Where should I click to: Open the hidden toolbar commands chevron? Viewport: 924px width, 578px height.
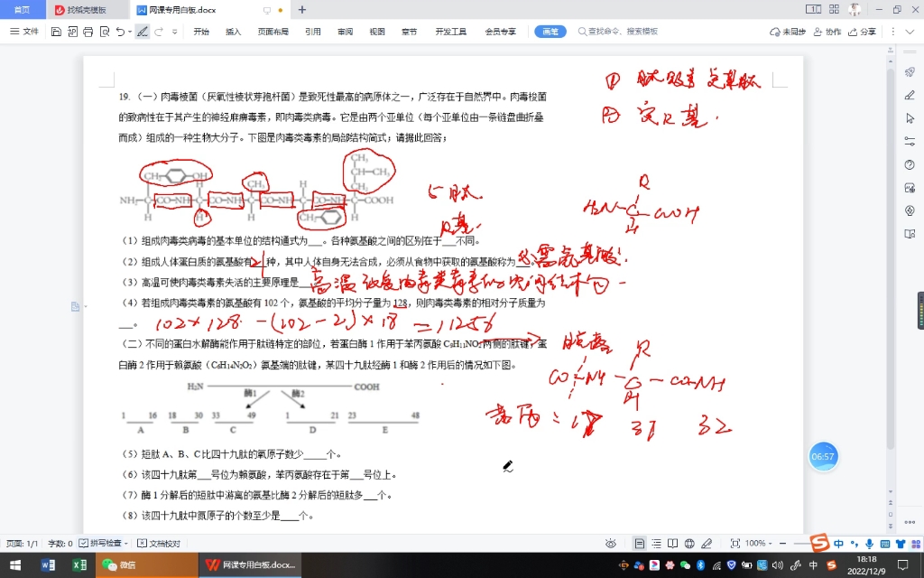tap(174, 32)
